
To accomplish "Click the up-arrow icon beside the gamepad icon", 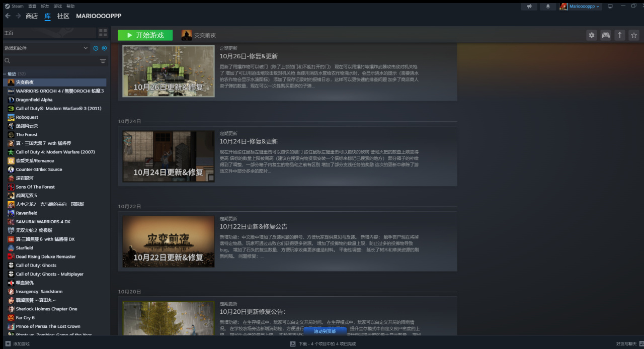I will click(x=620, y=35).
